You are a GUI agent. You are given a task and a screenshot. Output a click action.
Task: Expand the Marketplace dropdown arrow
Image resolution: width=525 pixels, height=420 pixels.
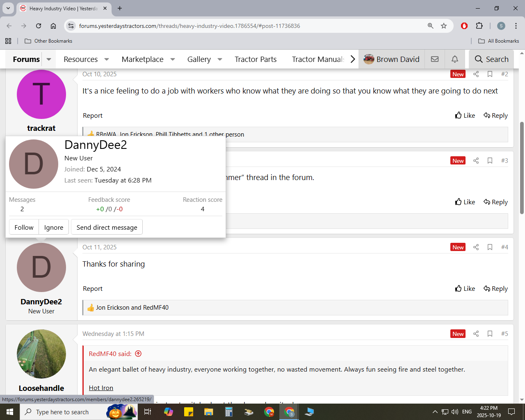click(173, 59)
